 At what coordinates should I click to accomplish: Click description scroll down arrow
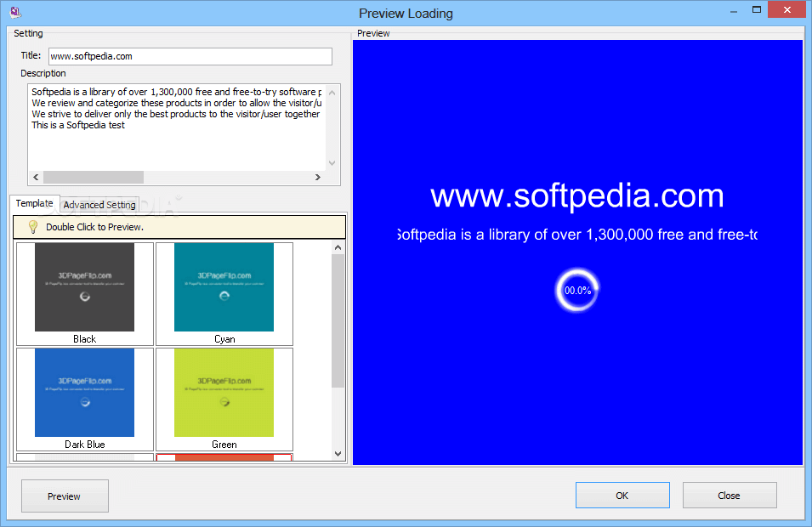click(x=332, y=163)
